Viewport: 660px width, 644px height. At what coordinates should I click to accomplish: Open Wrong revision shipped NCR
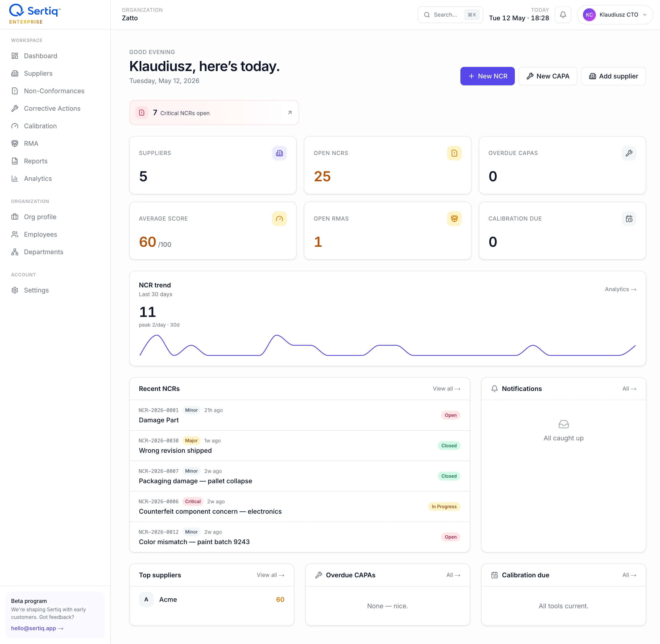pyautogui.click(x=300, y=445)
